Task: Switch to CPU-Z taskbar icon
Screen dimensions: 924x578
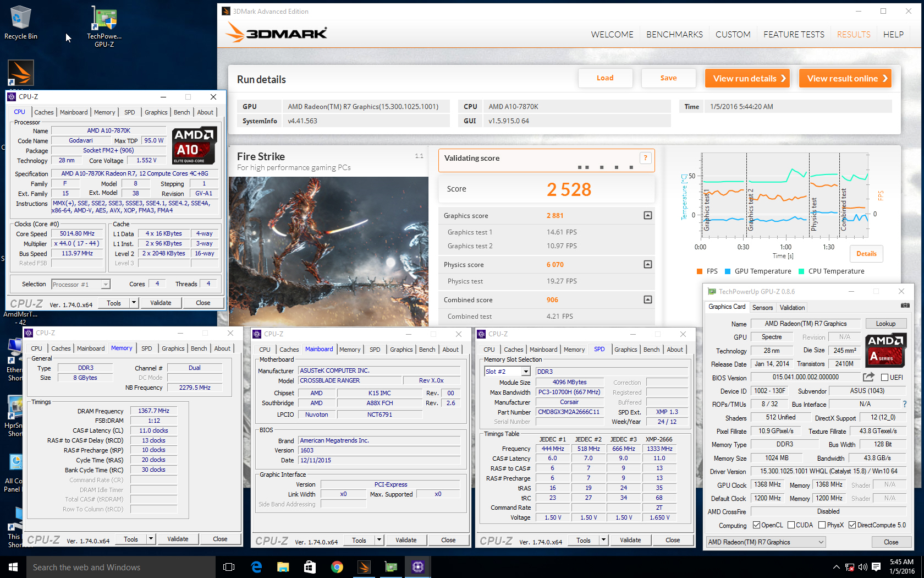Action: (418, 567)
